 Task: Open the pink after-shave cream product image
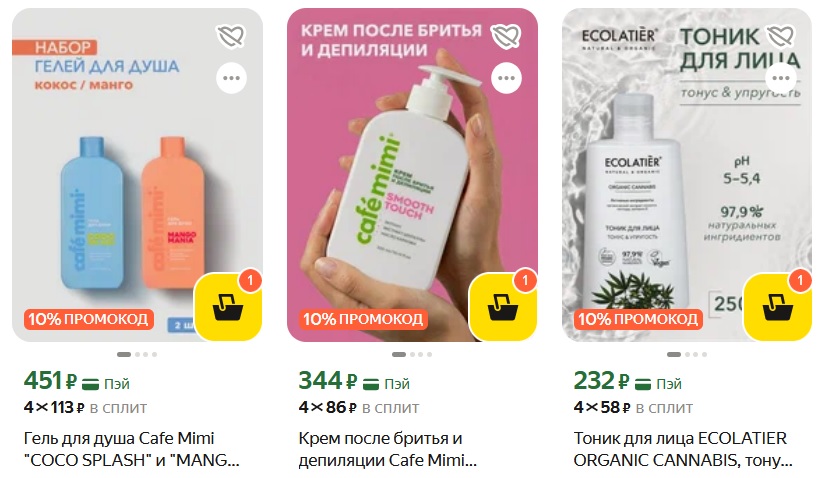[412, 175]
